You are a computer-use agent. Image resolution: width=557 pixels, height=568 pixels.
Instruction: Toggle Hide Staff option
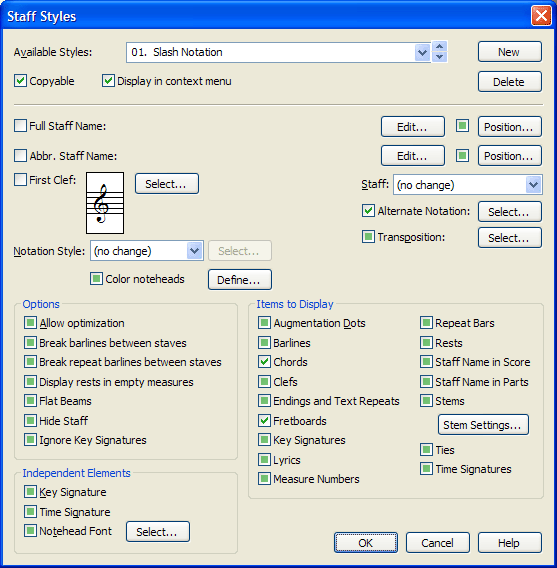coord(30,421)
